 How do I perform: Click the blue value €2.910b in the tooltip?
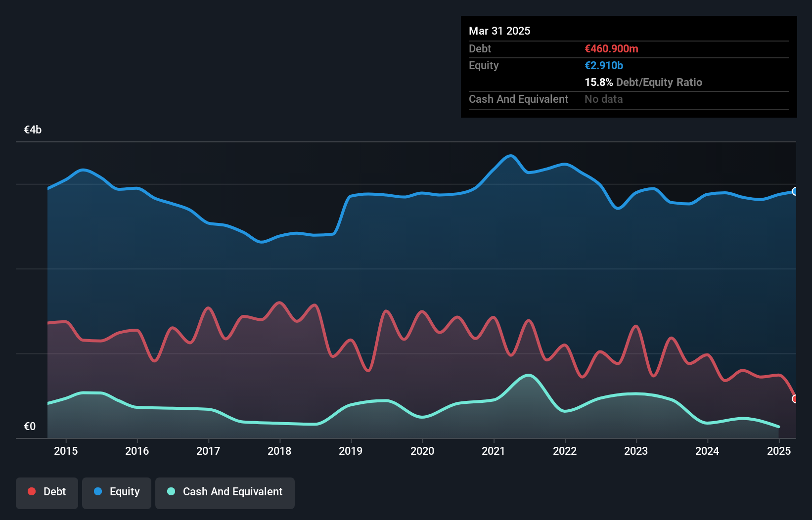tap(603, 65)
